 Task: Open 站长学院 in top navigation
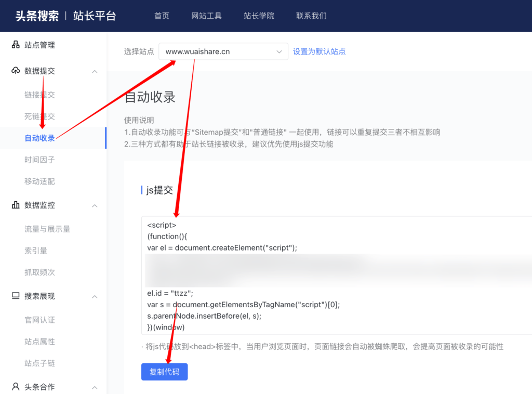[259, 16]
